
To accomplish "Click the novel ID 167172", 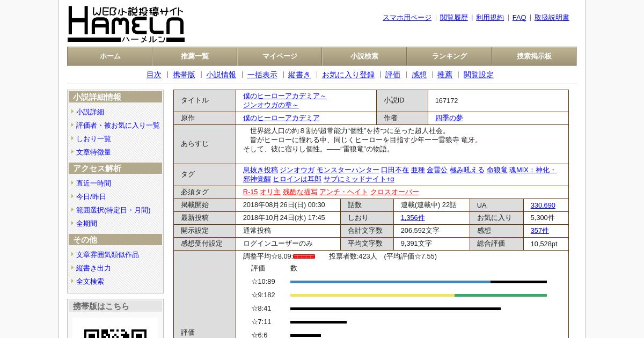I will tap(447, 101).
